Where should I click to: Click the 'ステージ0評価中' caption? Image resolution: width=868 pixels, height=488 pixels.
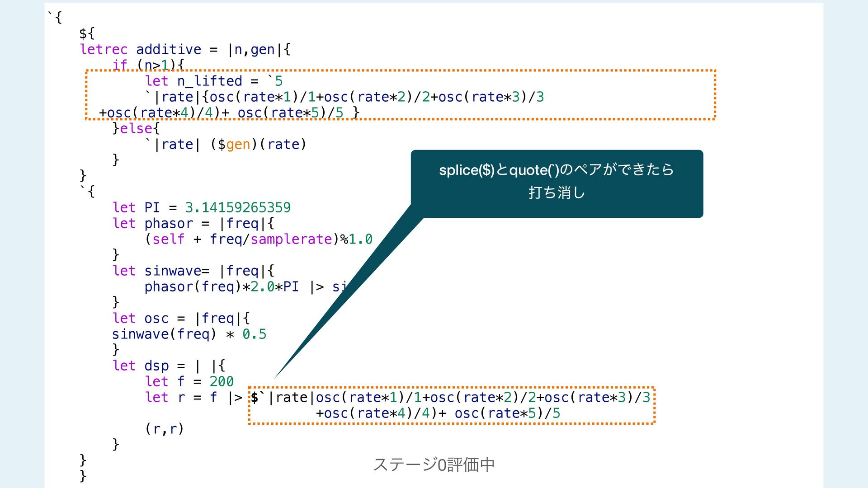(x=434, y=464)
